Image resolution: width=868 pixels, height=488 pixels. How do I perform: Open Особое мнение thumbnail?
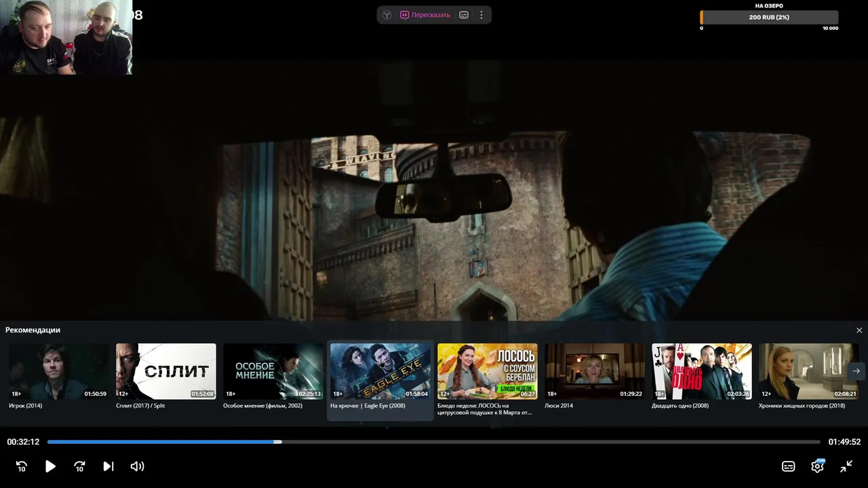point(273,371)
